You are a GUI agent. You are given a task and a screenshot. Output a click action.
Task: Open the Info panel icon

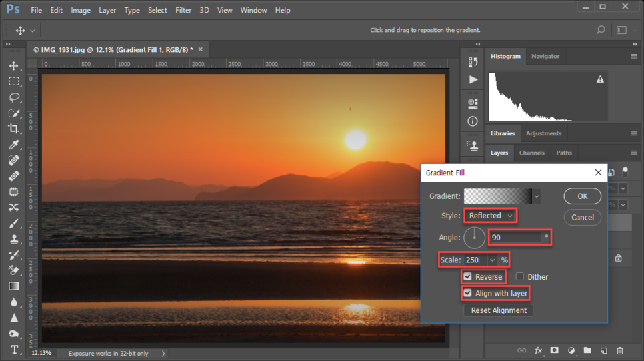pyautogui.click(x=473, y=121)
